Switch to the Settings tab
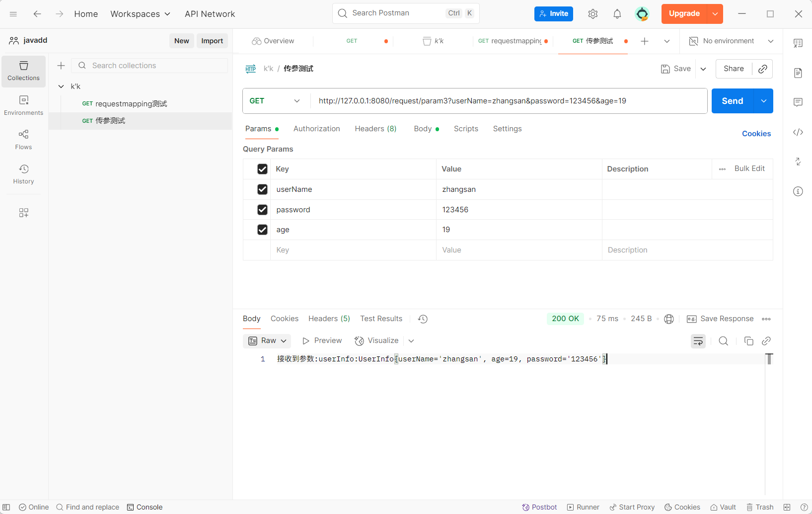 (x=507, y=129)
